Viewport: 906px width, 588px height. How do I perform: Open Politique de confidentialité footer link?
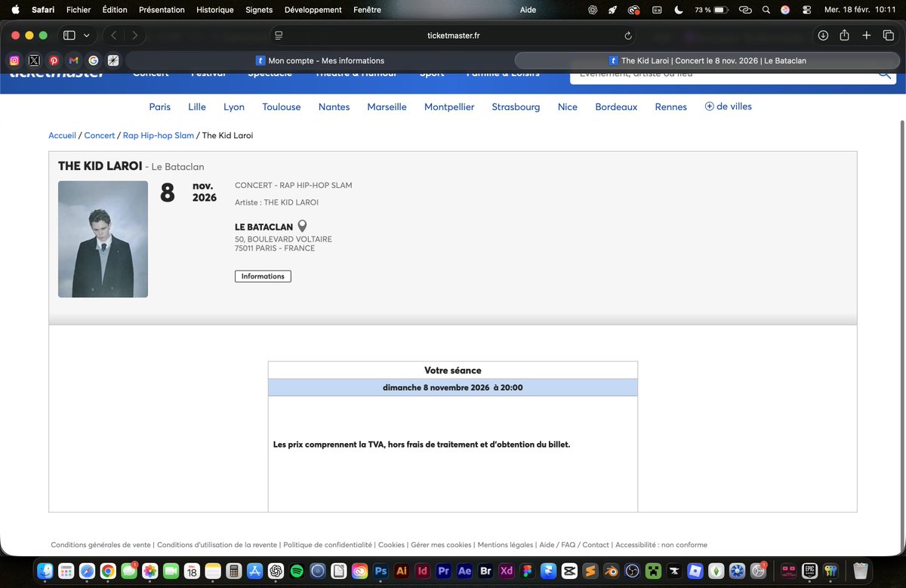(x=328, y=545)
